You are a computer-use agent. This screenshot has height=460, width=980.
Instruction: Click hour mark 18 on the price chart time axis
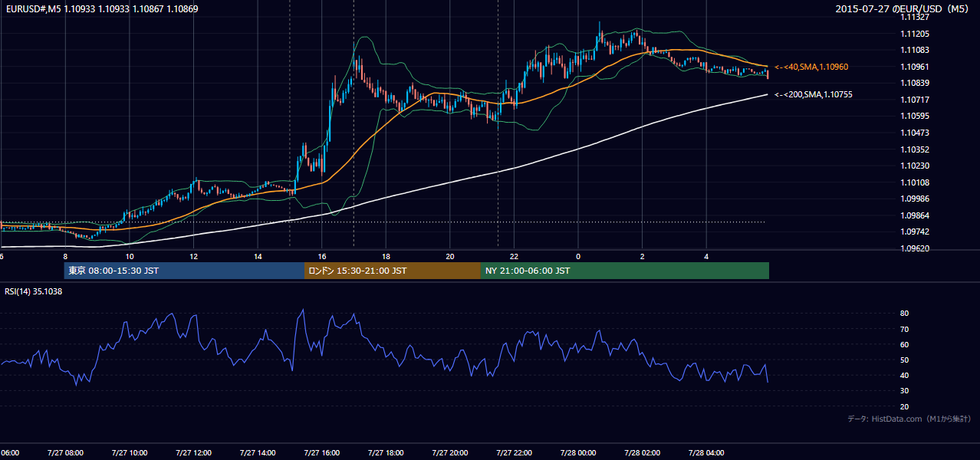click(x=386, y=256)
